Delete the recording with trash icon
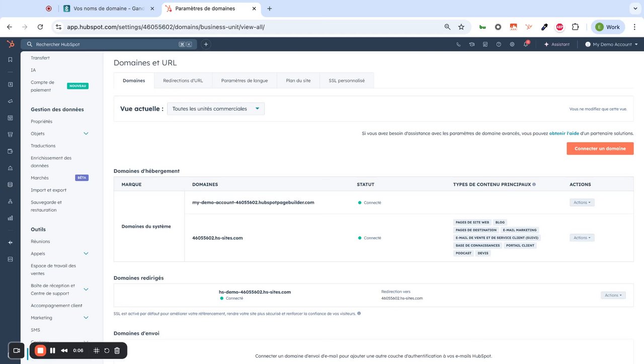The height and width of the screenshot is (364, 644). click(117, 350)
